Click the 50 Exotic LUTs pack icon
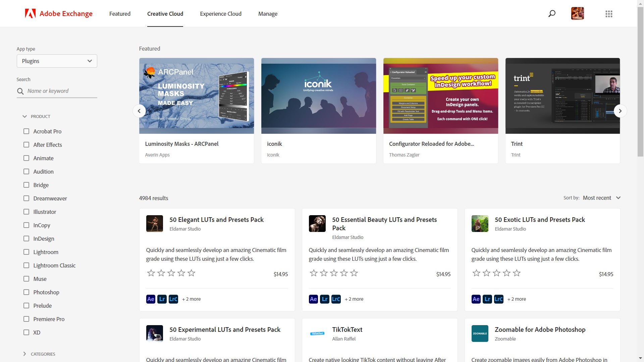The height and width of the screenshot is (362, 644). [x=480, y=224]
